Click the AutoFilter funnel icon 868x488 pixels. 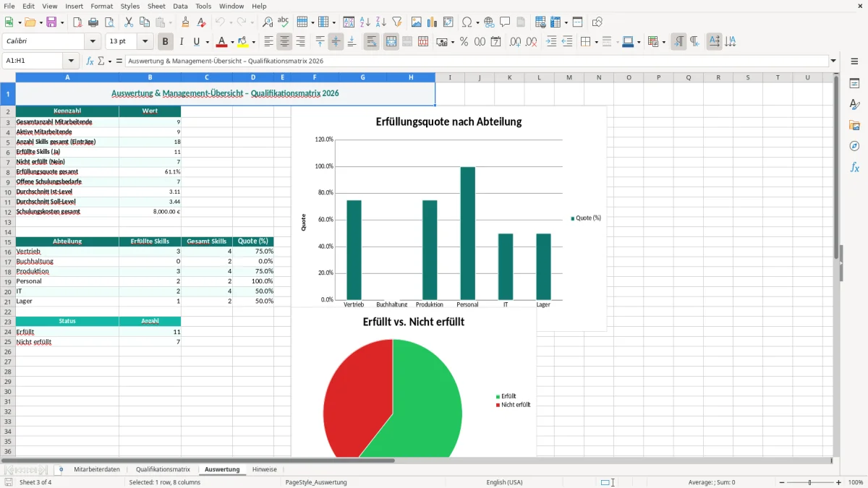(x=397, y=22)
